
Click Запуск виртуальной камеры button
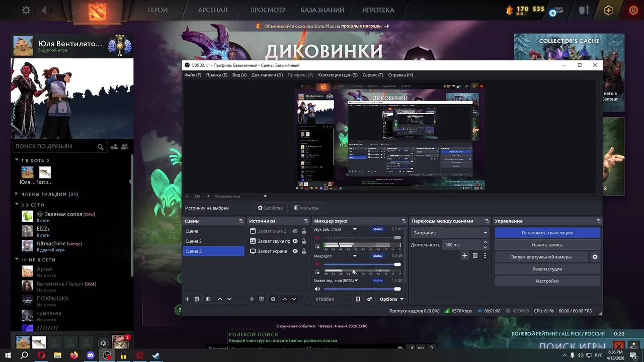(541, 257)
